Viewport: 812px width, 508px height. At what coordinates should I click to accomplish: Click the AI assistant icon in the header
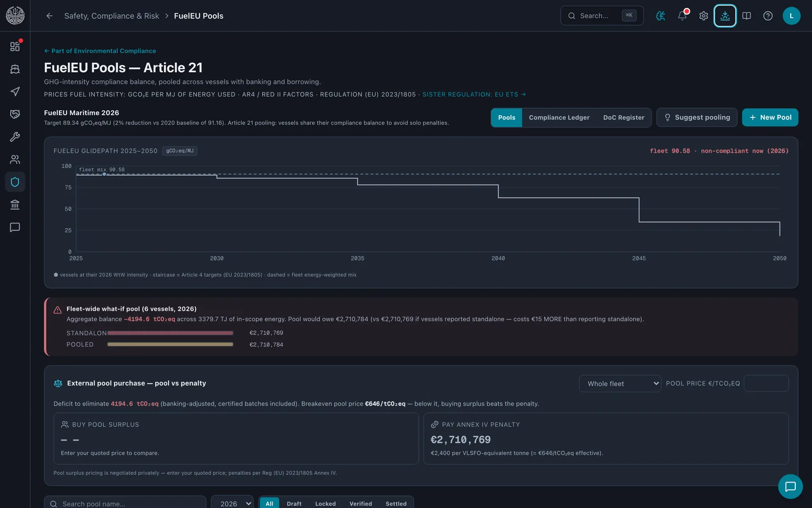tap(661, 16)
